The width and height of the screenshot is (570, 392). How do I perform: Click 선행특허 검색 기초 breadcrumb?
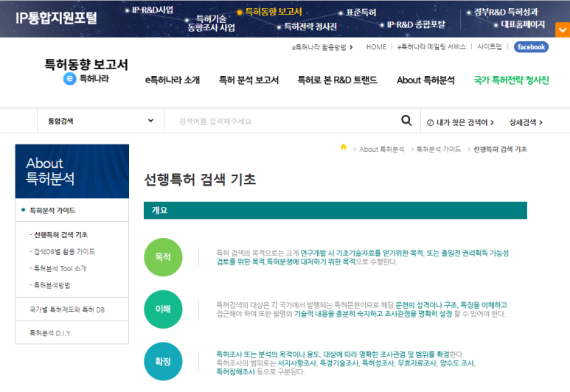pyautogui.click(x=500, y=150)
